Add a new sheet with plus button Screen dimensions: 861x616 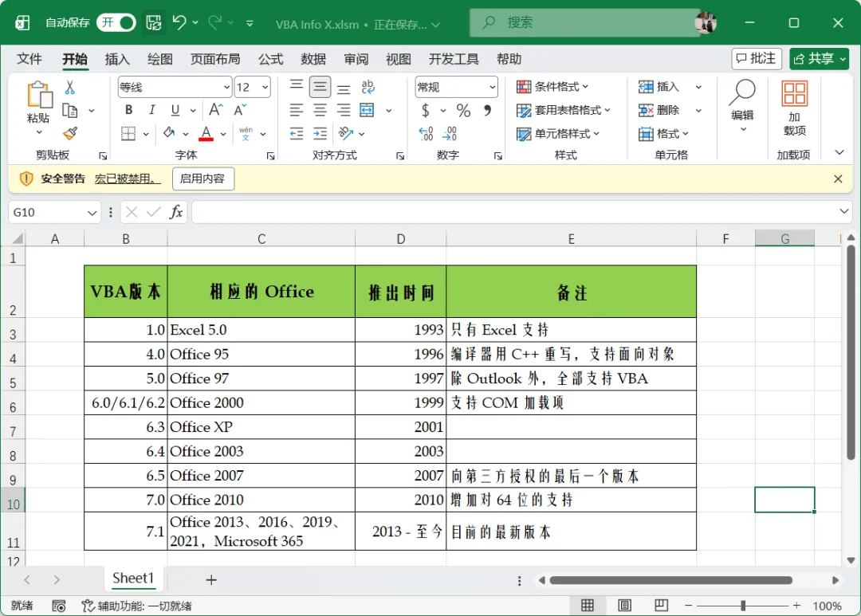coord(210,580)
